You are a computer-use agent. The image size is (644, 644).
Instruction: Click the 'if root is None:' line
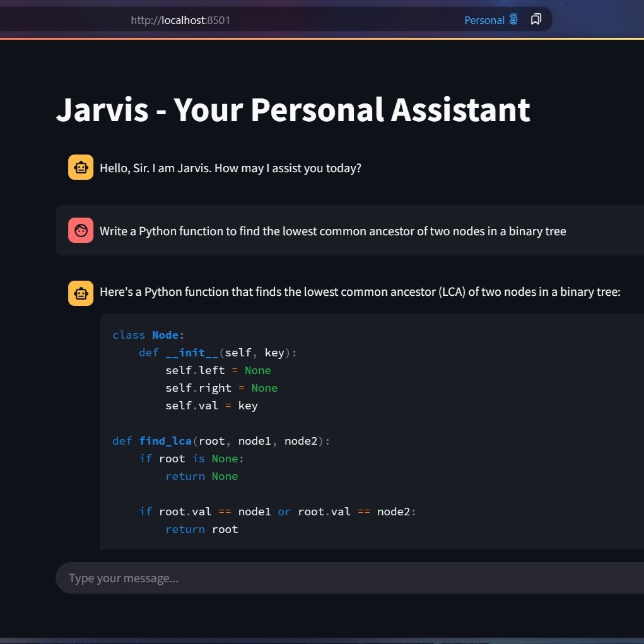tap(191, 459)
